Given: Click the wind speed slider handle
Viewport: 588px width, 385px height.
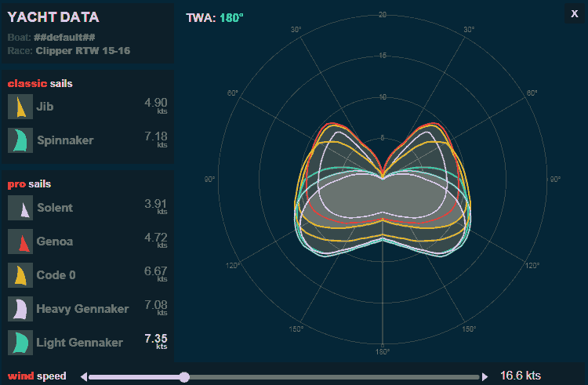Looking at the screenshot, I should (184, 376).
